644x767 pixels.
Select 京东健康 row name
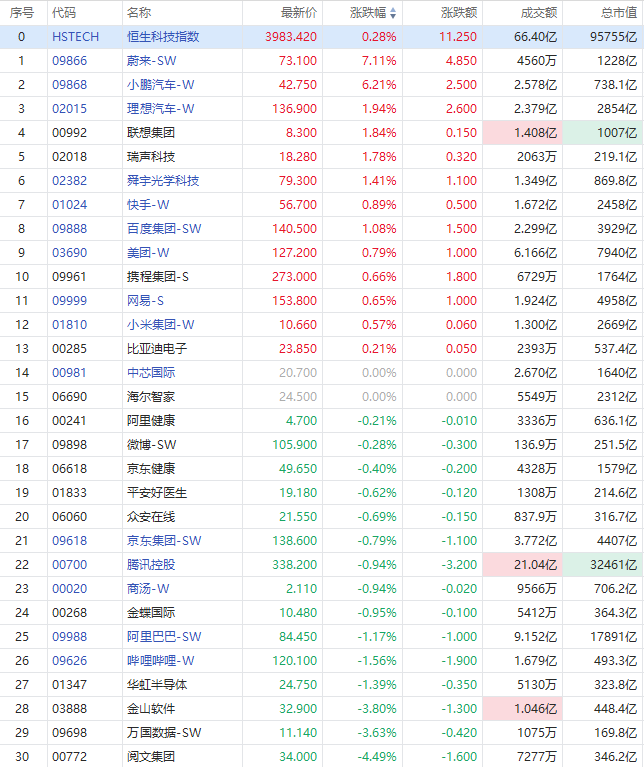(151, 468)
